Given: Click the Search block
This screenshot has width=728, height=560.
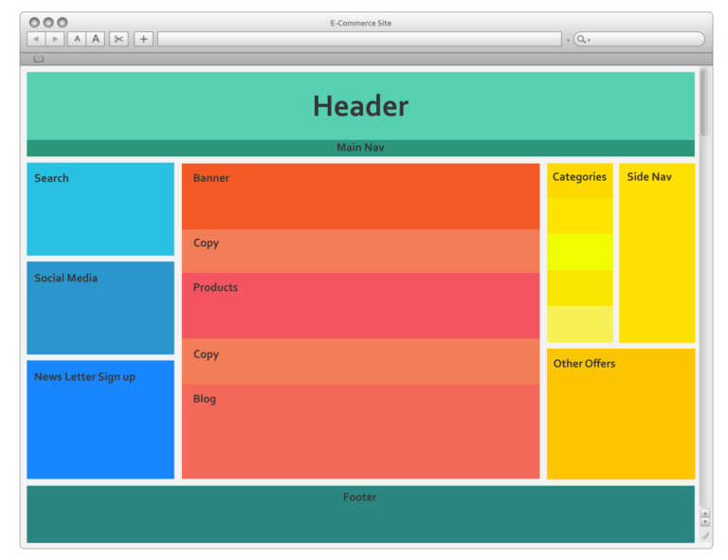Looking at the screenshot, I should point(100,208).
